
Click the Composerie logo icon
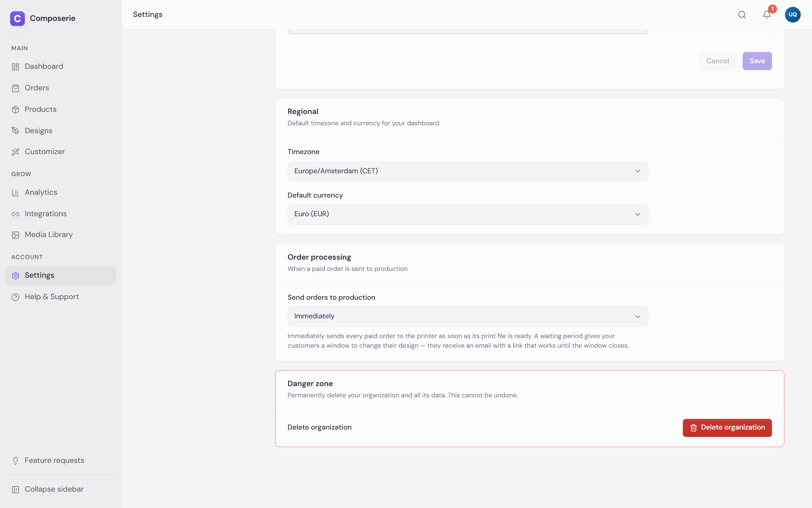click(x=17, y=18)
